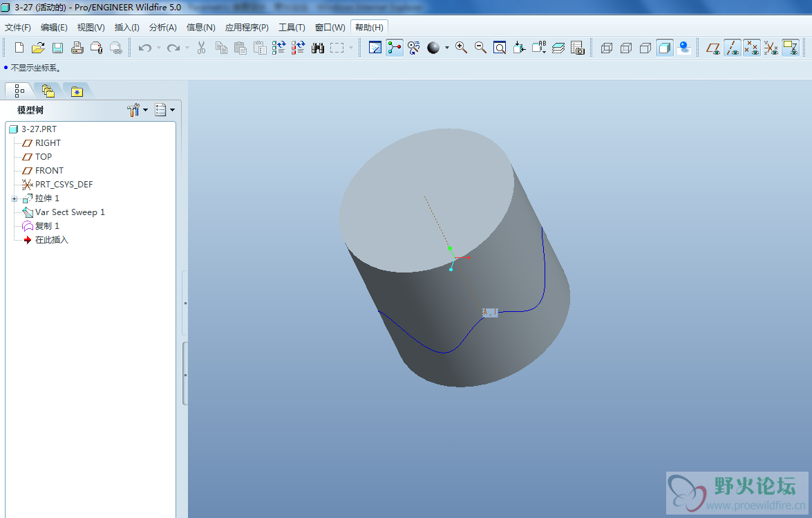Click the Orient mode icon
Screen dimensions: 812x518
pos(414,48)
